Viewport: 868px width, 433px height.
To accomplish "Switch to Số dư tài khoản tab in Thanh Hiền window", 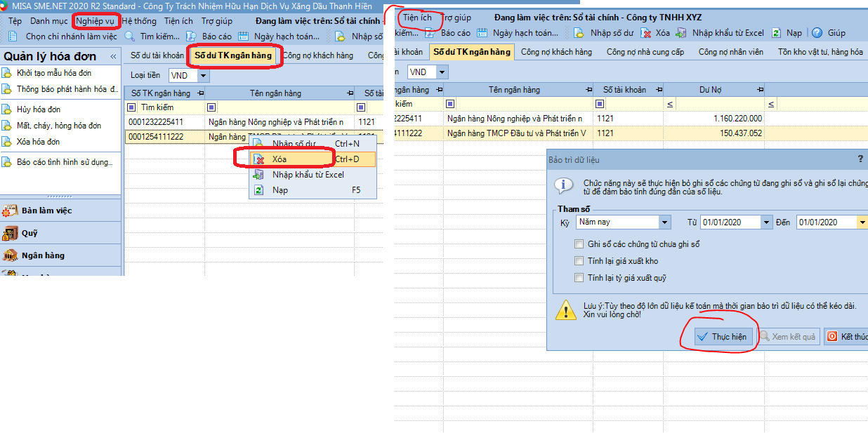I will [157, 55].
